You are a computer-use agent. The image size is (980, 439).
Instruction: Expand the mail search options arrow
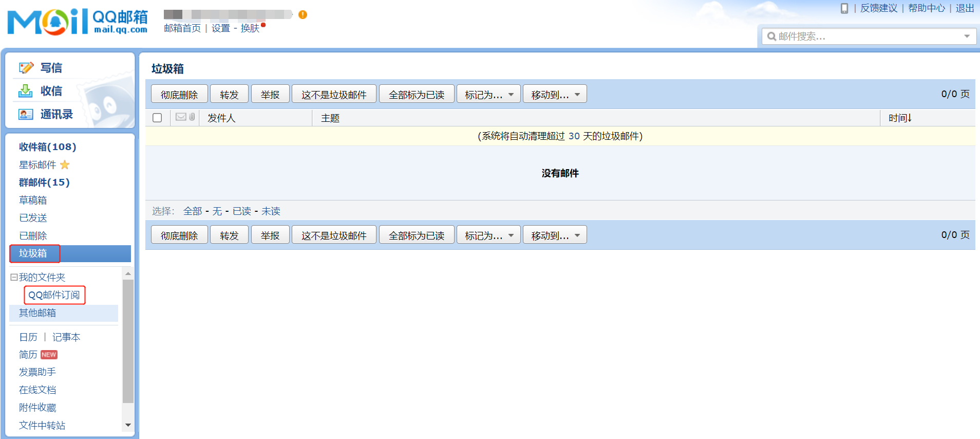click(x=967, y=36)
